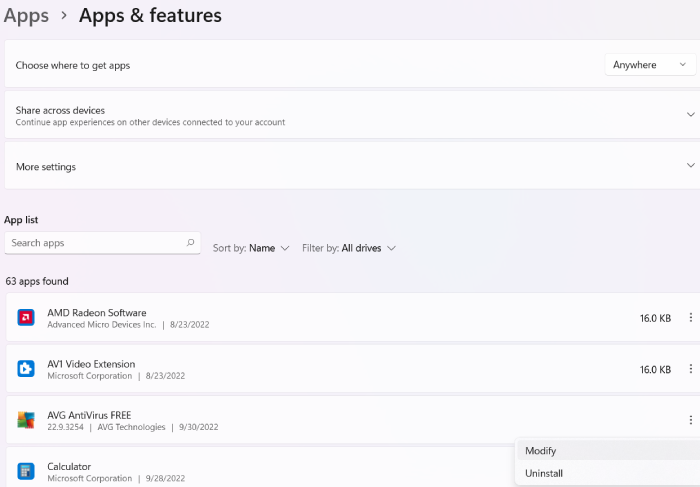Open the Anywhere dropdown for app sources
Screen dimensions: 700x487
tap(650, 65)
